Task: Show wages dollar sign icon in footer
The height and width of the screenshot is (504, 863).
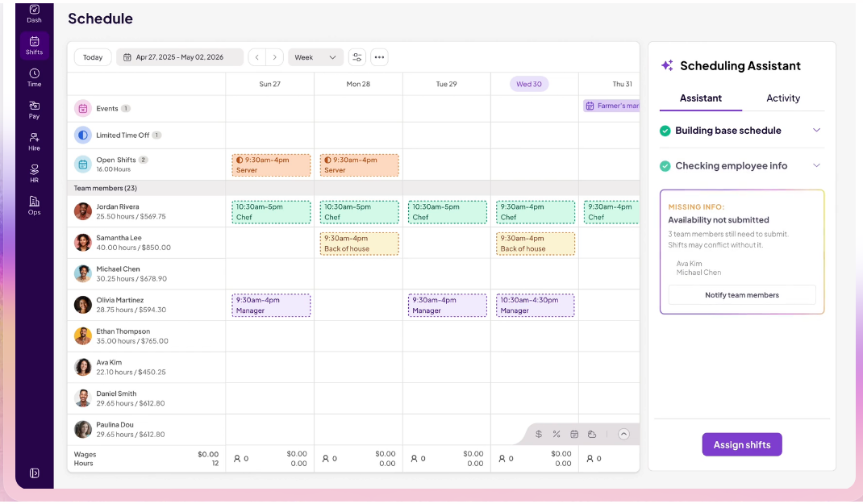Action: point(539,434)
